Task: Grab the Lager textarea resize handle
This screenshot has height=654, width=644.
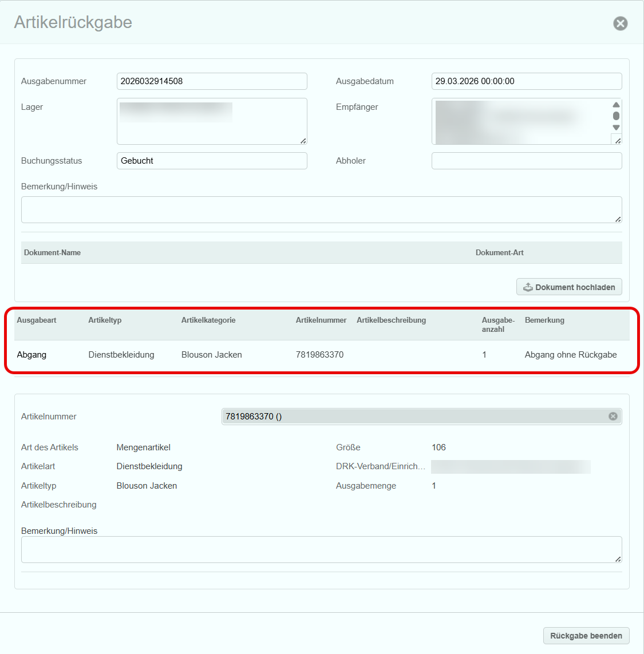Action: tap(303, 140)
